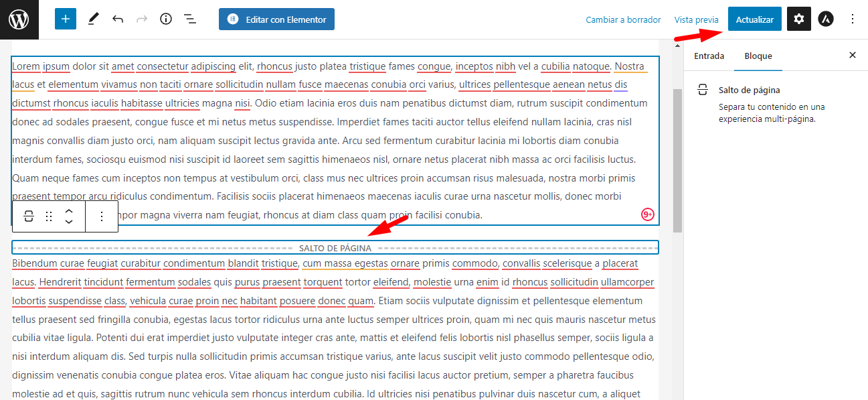Select the pencil Tools icon

click(93, 19)
